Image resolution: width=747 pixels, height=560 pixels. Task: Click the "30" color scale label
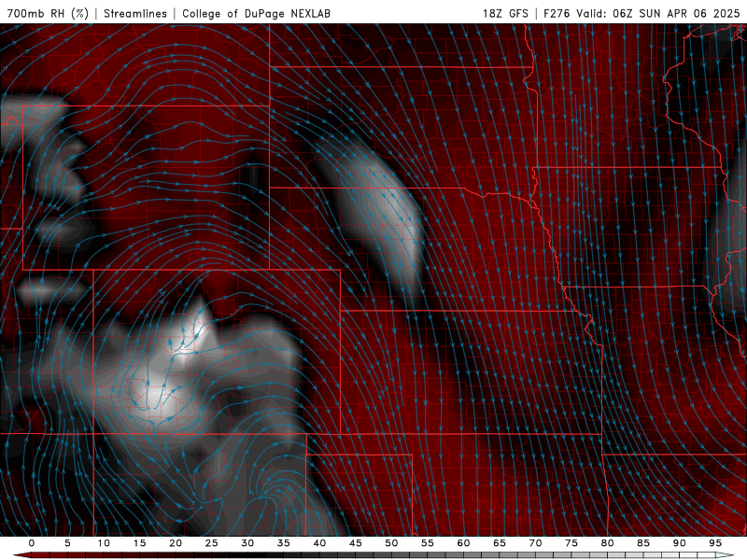(x=247, y=543)
